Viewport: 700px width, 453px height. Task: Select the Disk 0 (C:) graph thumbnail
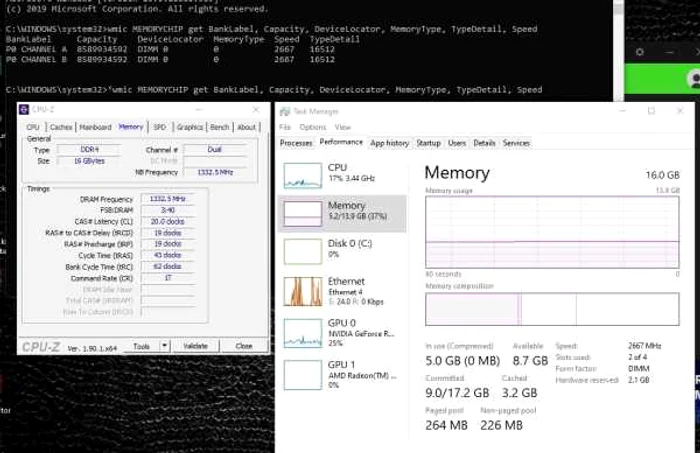point(303,251)
